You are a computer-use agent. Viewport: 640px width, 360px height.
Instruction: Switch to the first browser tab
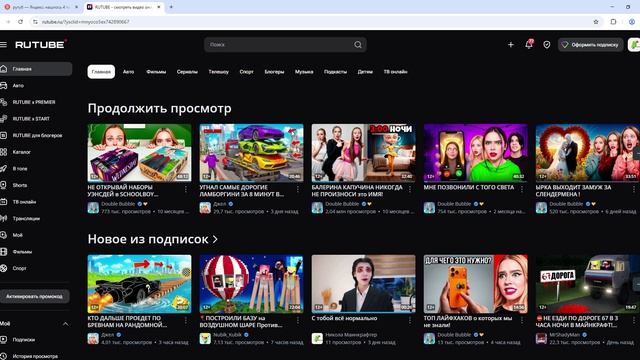pos(41,7)
